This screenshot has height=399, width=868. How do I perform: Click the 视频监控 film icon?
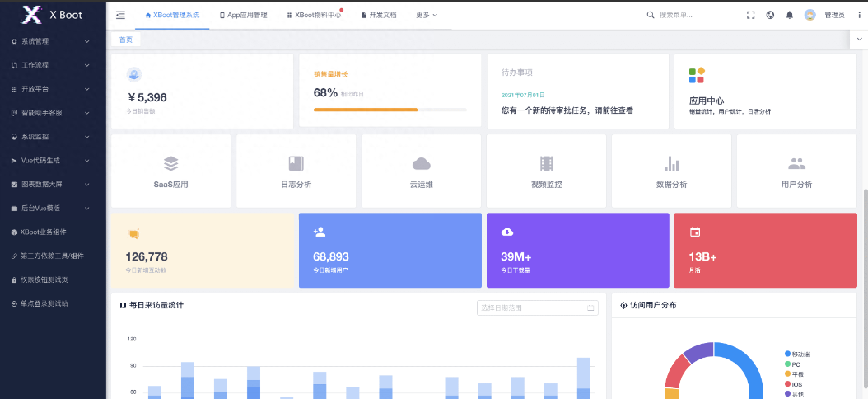tap(546, 163)
